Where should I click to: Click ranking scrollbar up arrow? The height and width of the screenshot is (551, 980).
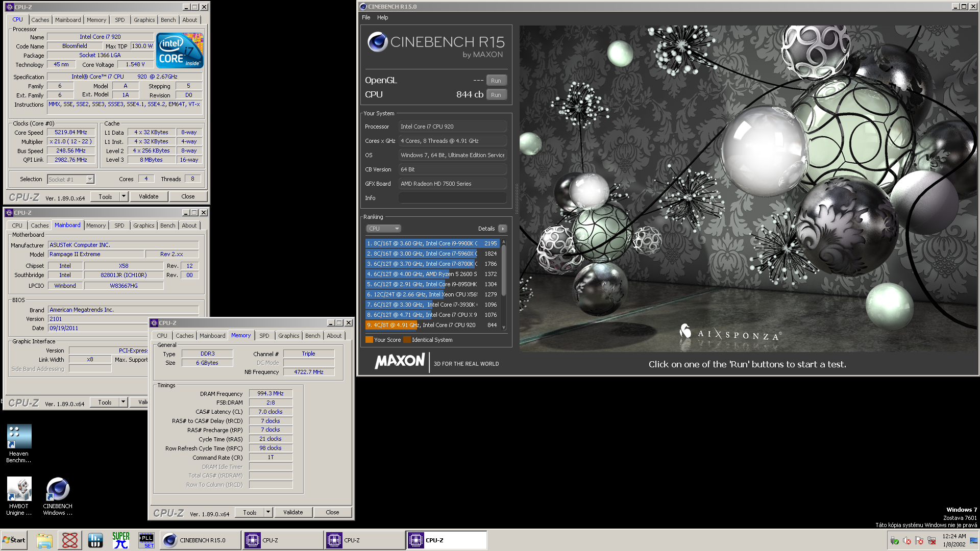[504, 241]
